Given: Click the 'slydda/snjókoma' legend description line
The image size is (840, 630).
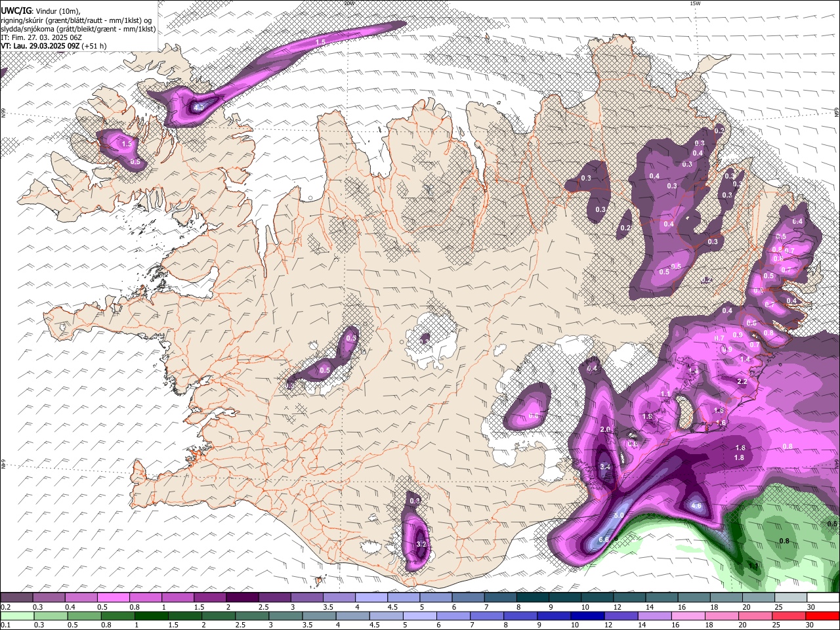Looking at the screenshot, I should click(78, 29).
